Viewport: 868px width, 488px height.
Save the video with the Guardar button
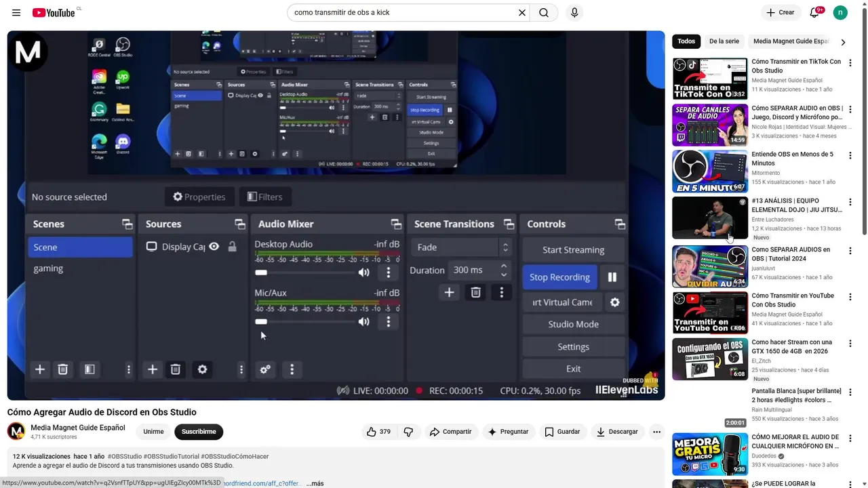coord(562,432)
